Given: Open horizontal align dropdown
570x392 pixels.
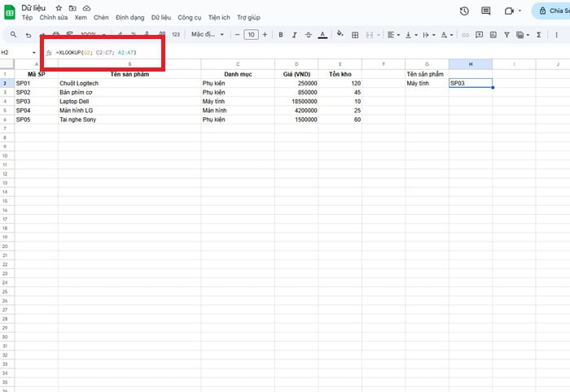Looking at the screenshot, I should coord(393,35).
